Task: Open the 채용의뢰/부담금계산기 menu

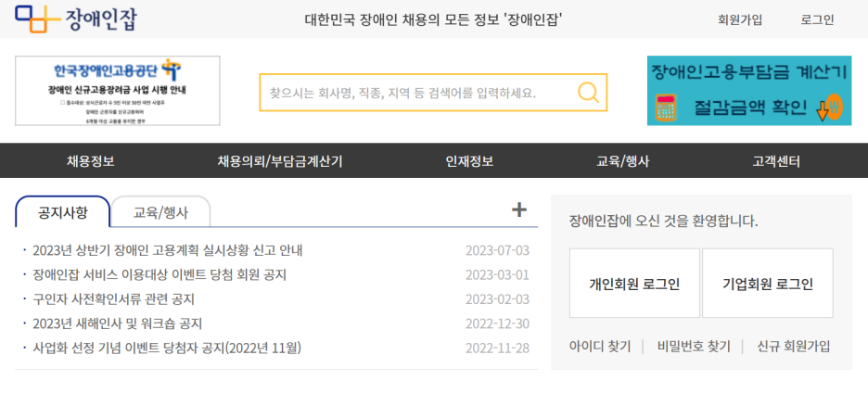Action: [x=279, y=161]
